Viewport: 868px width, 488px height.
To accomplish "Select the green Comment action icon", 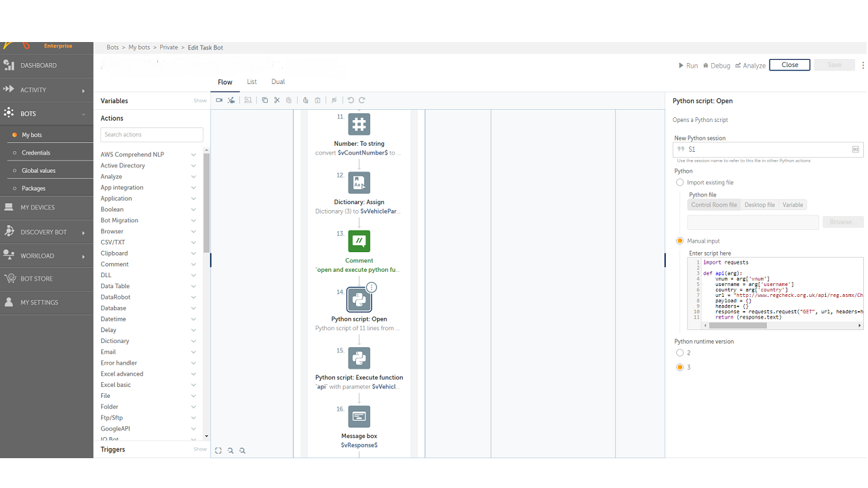I will click(359, 241).
